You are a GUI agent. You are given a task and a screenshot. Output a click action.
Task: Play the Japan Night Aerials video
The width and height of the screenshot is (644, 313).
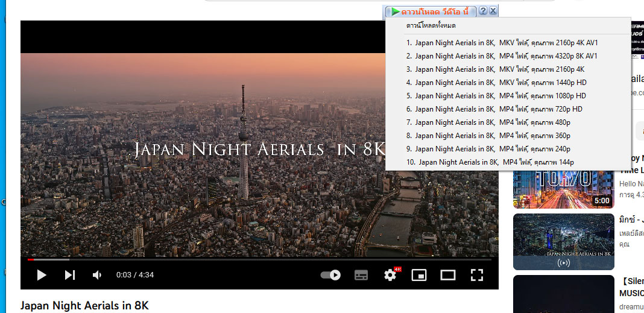coord(42,275)
